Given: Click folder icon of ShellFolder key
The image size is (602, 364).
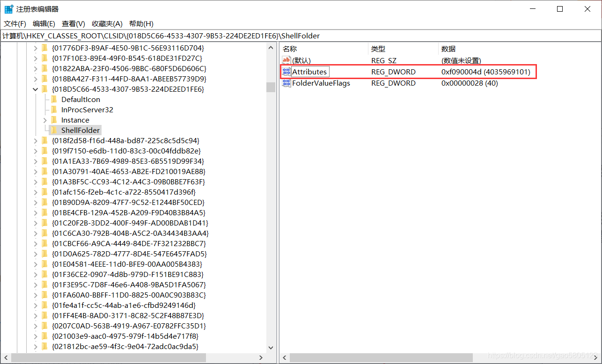Looking at the screenshot, I should (x=54, y=130).
